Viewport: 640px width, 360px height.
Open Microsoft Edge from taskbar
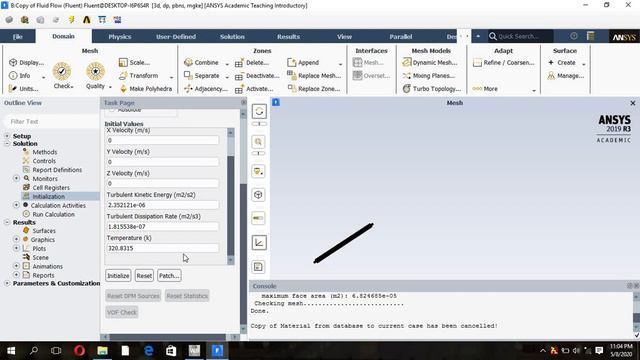(x=149, y=351)
